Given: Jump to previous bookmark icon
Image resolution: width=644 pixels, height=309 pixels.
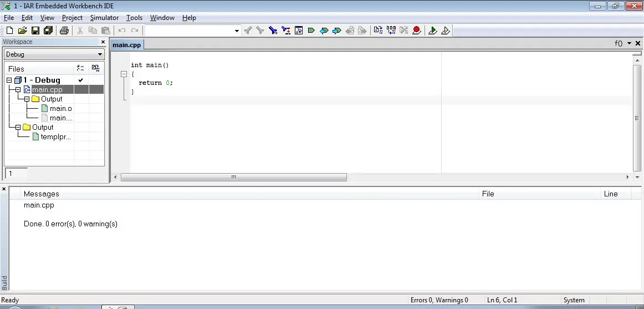Looking at the screenshot, I should click(324, 31).
